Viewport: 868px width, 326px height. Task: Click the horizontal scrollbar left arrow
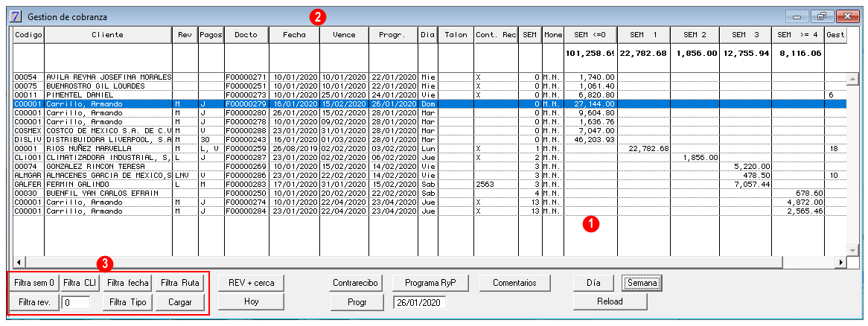coord(19,261)
